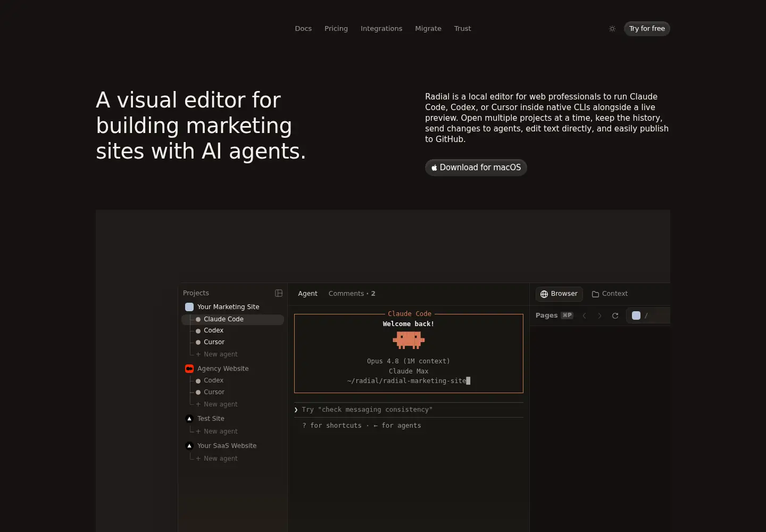Click the 'Opus 4.8 (1M context)' text
This screenshot has width=766, height=532.
409,361
